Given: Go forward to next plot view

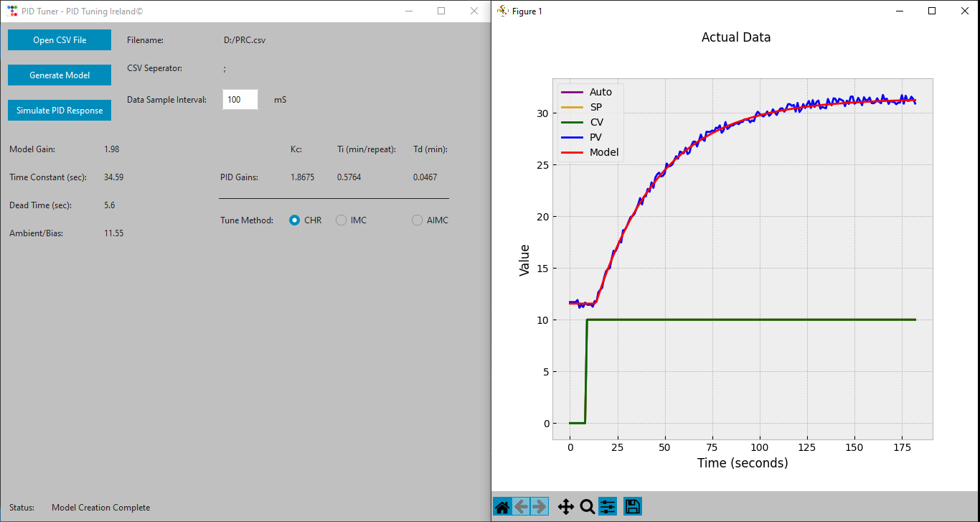Looking at the screenshot, I should coord(540,507).
